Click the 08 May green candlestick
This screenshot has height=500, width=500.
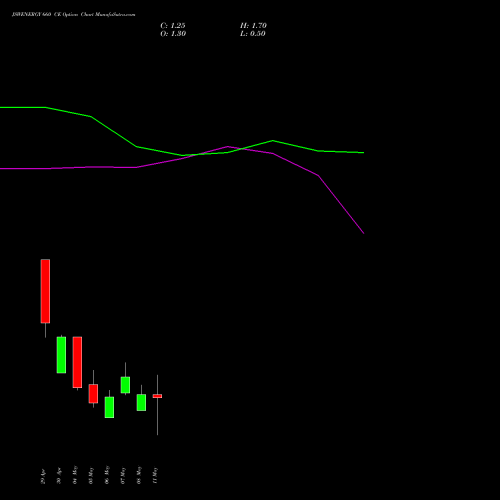pyautogui.click(x=141, y=403)
